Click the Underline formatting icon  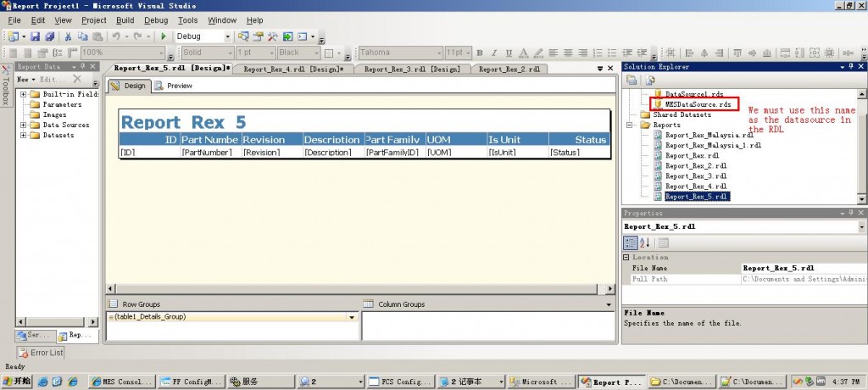pos(509,53)
